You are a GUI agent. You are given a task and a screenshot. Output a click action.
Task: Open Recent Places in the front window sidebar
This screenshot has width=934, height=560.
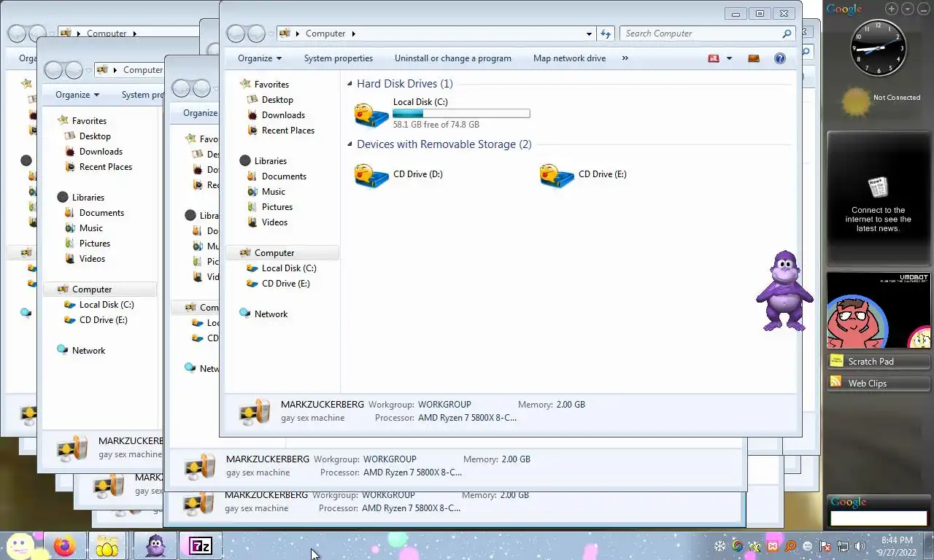[281, 131]
